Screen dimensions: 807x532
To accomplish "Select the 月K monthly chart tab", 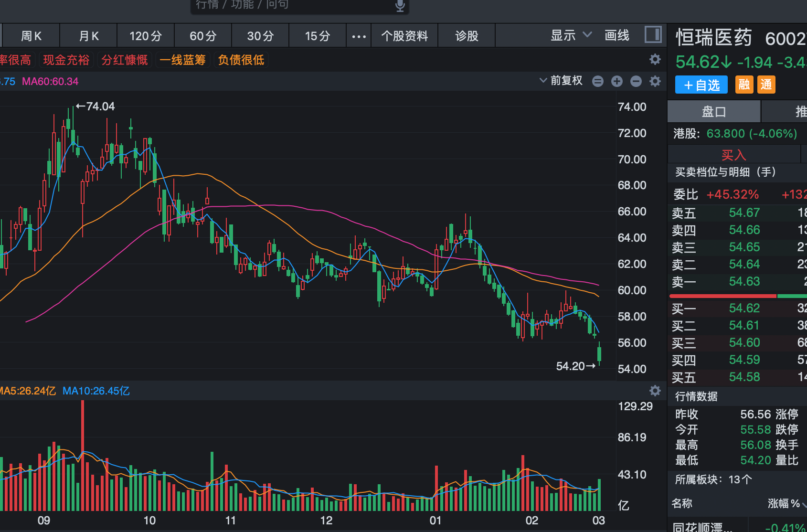I will click(x=88, y=36).
